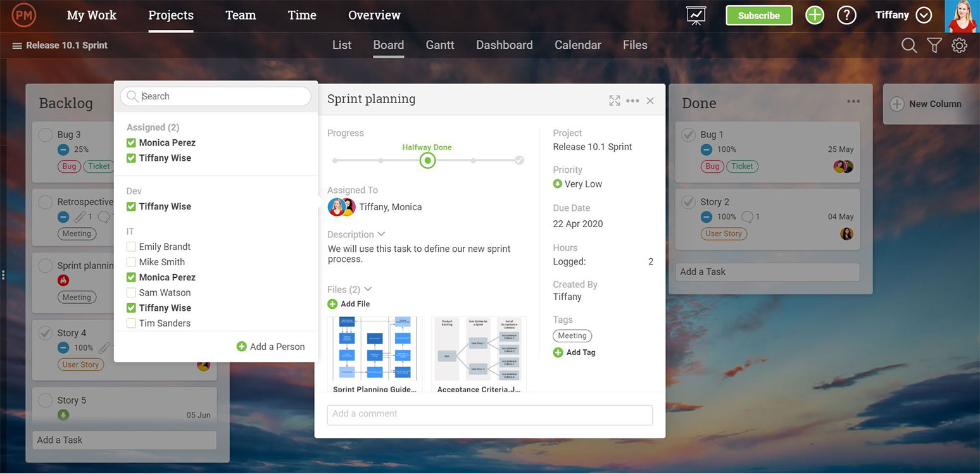Mark Bug 3 task complete circle
This screenshot has width=980, height=474.
[x=45, y=135]
